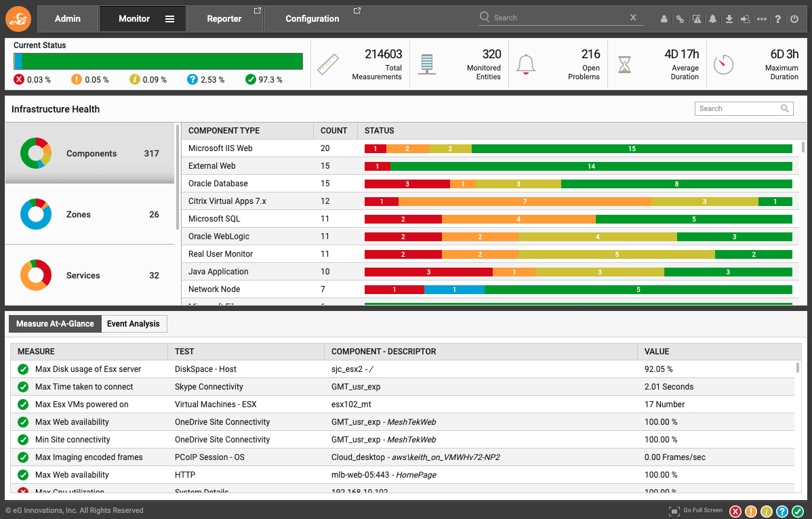
Task: Click the component table vertical scrollbar
Action: 803,146
